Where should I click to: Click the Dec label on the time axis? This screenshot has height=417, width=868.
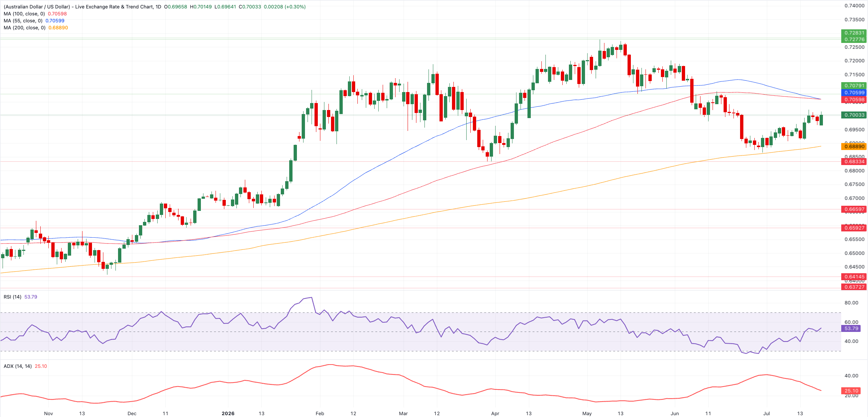(x=132, y=413)
